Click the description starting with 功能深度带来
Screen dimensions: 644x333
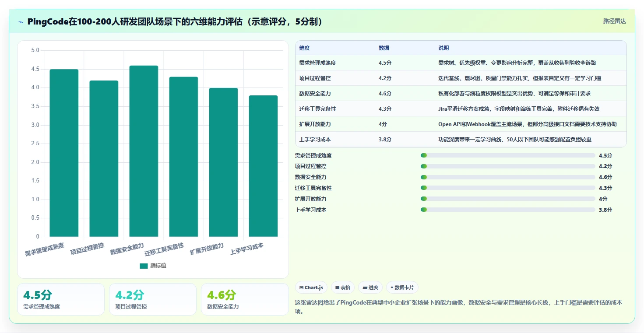pyautogui.click(x=515, y=140)
